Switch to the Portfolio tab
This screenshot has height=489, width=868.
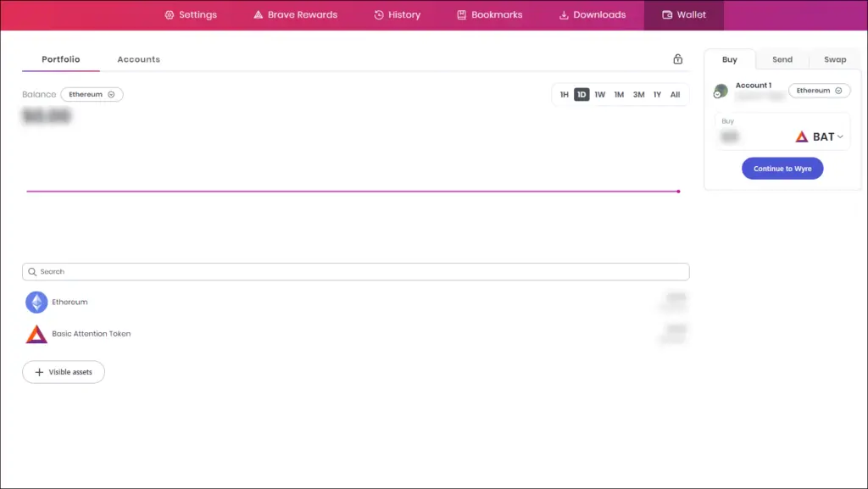point(61,59)
